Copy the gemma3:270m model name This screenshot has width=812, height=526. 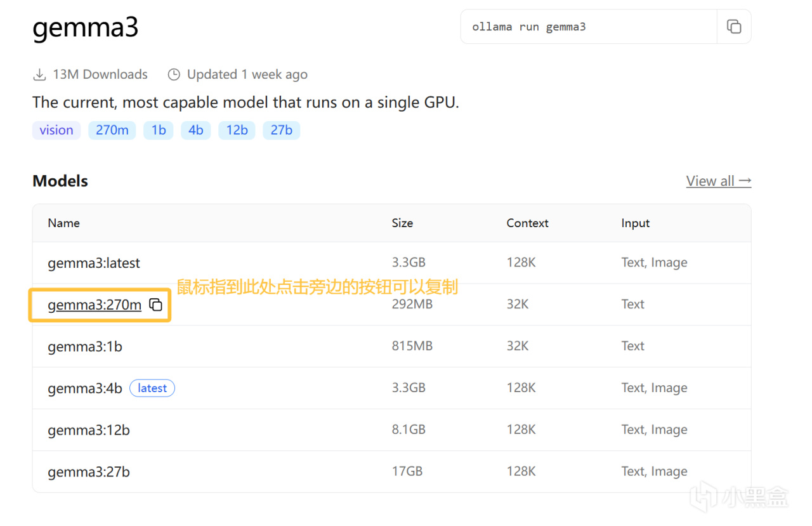pos(155,305)
